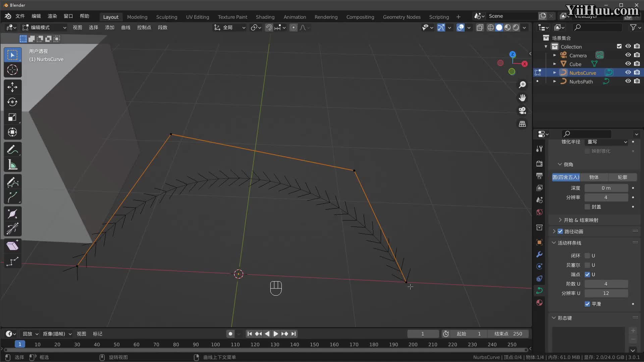Select the 圆(四舍五入) bevel mode button
644x362 pixels.
click(566, 177)
